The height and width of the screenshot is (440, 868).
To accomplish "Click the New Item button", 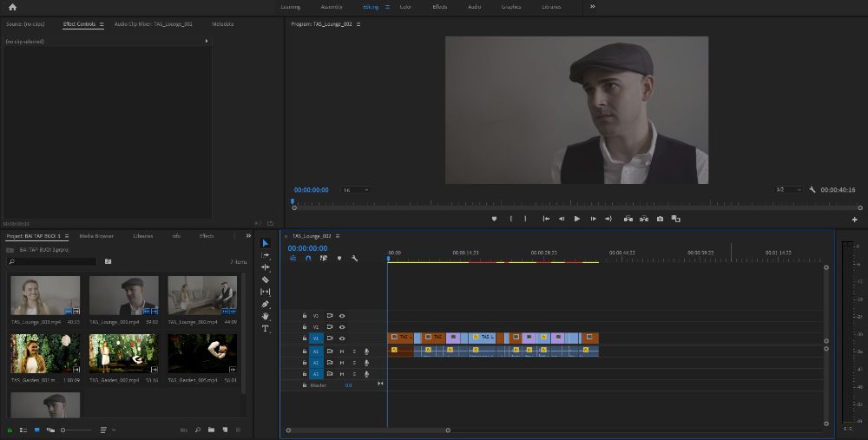I will 226,430.
